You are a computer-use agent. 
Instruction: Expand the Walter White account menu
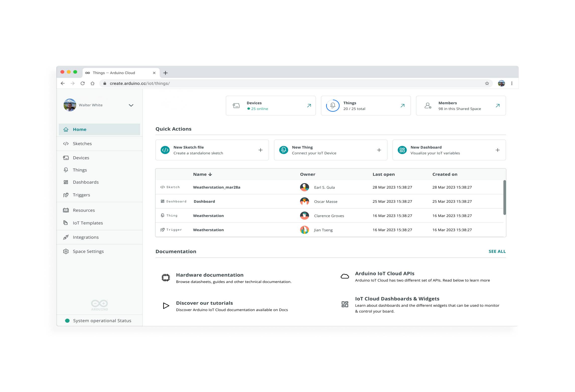point(131,105)
